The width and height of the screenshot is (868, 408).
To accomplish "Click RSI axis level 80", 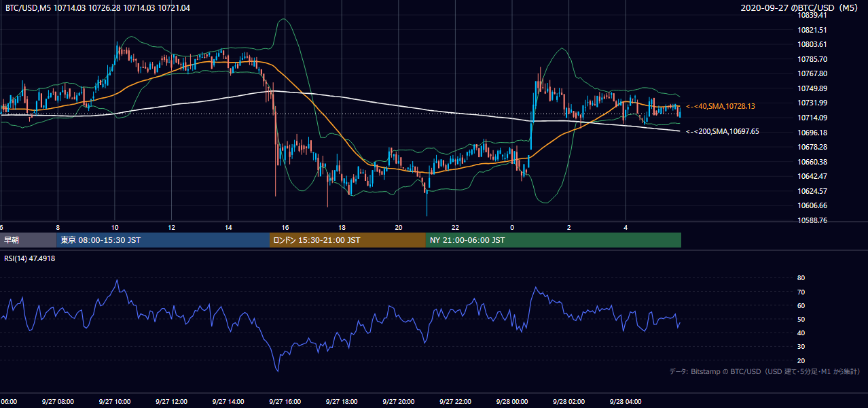I will tap(801, 278).
